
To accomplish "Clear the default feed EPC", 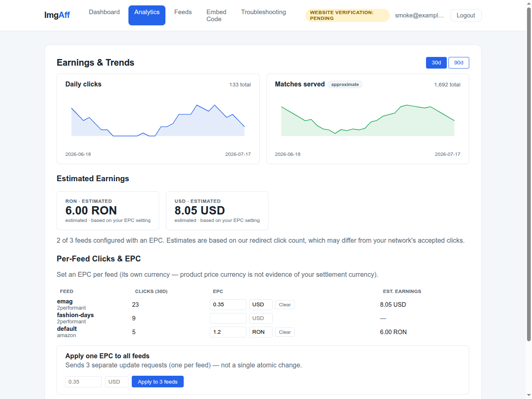I will (x=285, y=332).
